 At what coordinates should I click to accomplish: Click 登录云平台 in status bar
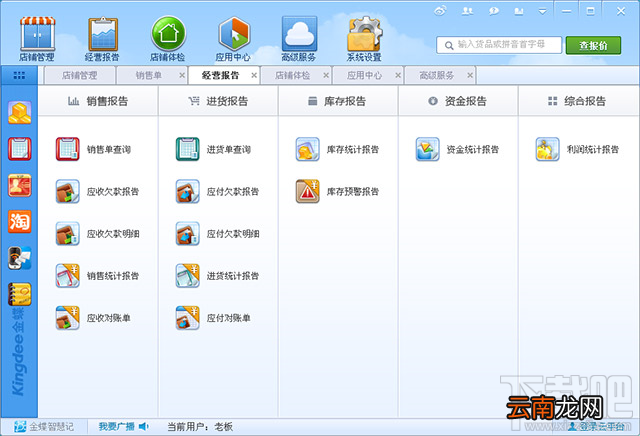coord(597,427)
